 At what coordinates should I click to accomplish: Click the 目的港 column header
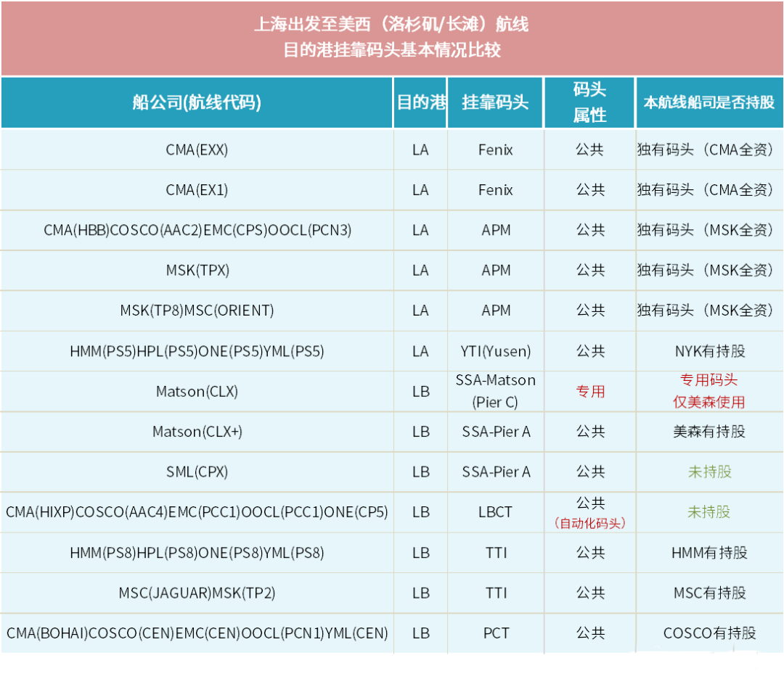tap(420, 102)
